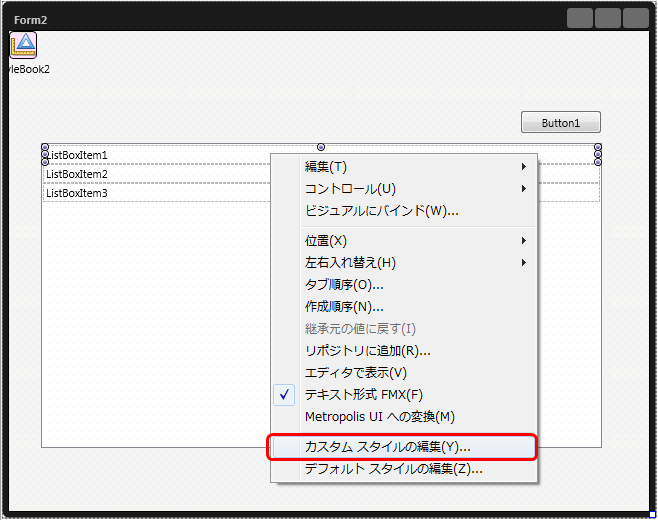The width and height of the screenshot is (658, 520).
Task: Toggle テキスト形式 FMX(F) checked item
Action: (404, 395)
